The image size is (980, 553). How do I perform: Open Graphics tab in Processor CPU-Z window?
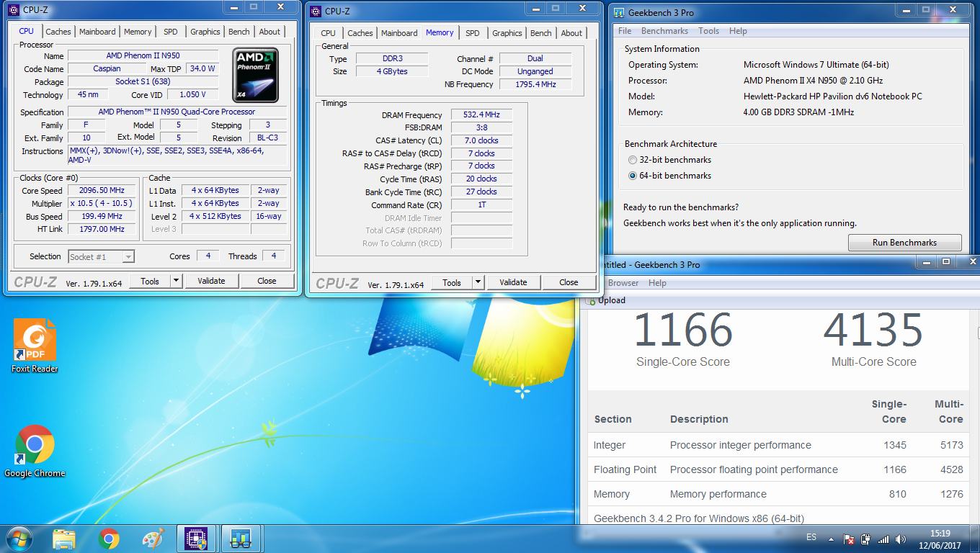(x=205, y=32)
